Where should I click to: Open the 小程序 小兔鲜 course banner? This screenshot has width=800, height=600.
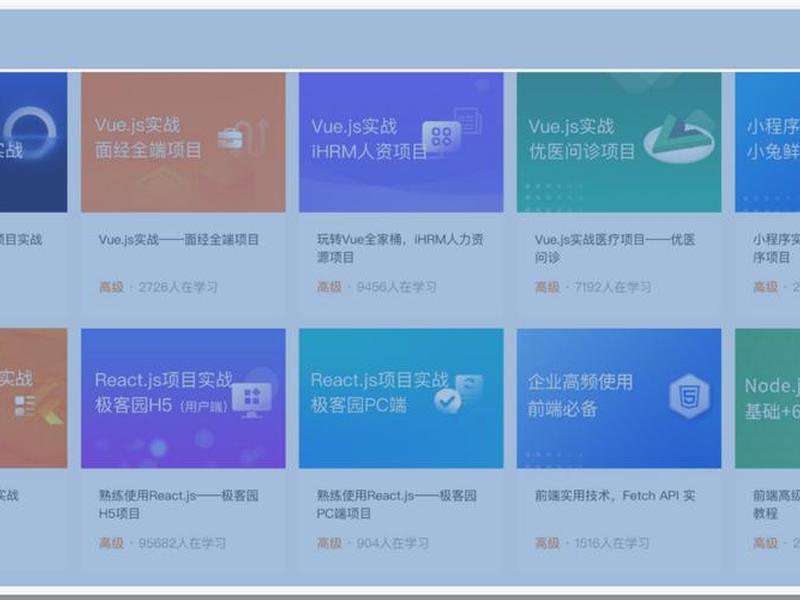[767, 142]
